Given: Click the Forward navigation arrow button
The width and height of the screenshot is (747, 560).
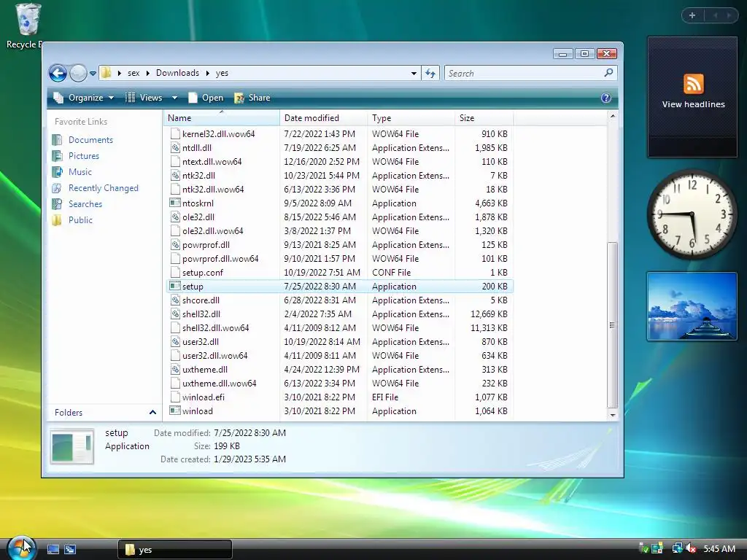Looking at the screenshot, I should 78,74.
